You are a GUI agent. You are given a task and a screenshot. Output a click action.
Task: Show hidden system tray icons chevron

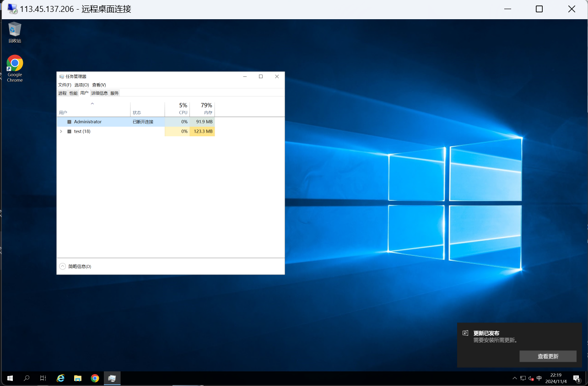pyautogui.click(x=515, y=378)
